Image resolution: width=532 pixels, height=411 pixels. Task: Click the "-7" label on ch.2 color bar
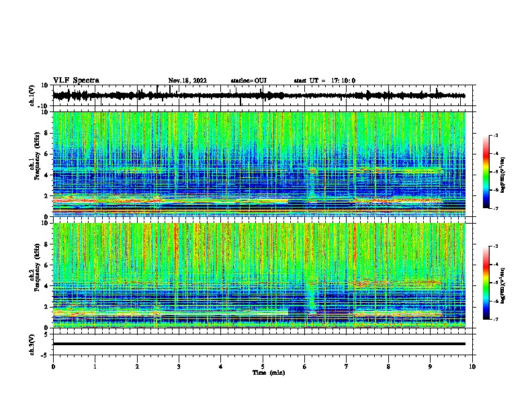495,319
